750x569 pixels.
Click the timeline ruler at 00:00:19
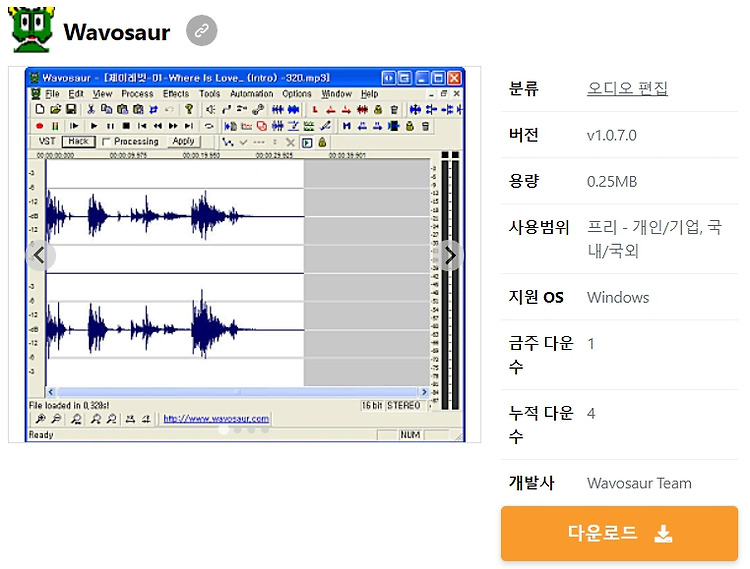[x=201, y=155]
